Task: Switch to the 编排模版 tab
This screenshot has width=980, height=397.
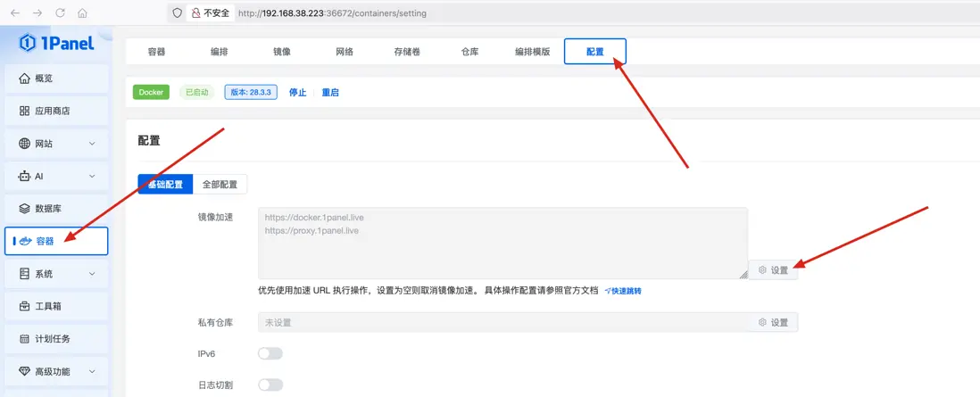Action: (x=533, y=52)
